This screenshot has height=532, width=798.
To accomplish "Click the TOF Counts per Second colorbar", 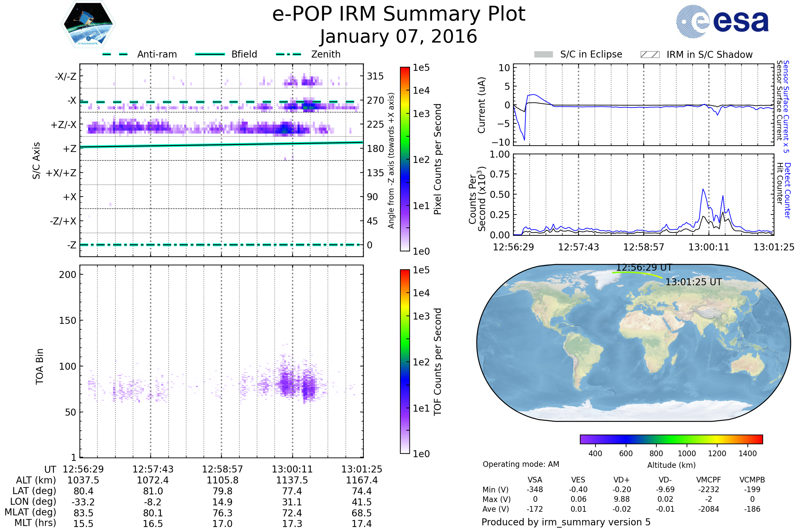I will [x=405, y=361].
